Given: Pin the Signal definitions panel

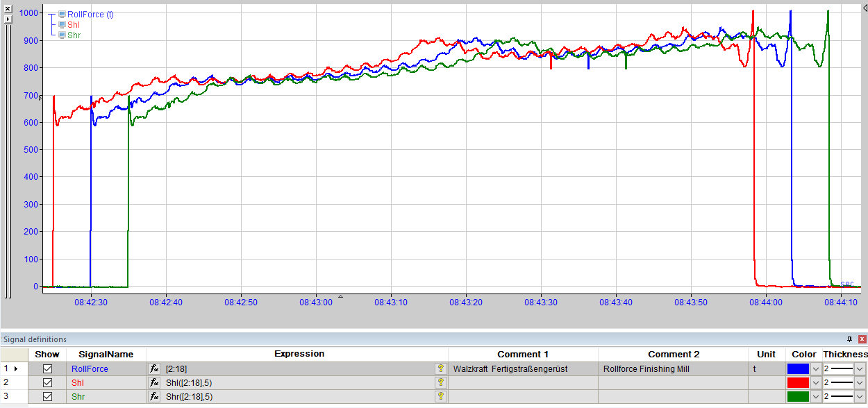Looking at the screenshot, I should (849, 339).
